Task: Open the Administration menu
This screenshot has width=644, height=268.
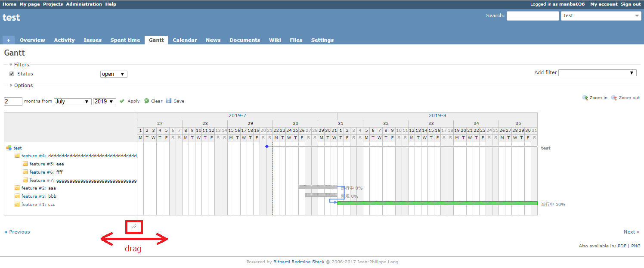Action: coord(84,4)
